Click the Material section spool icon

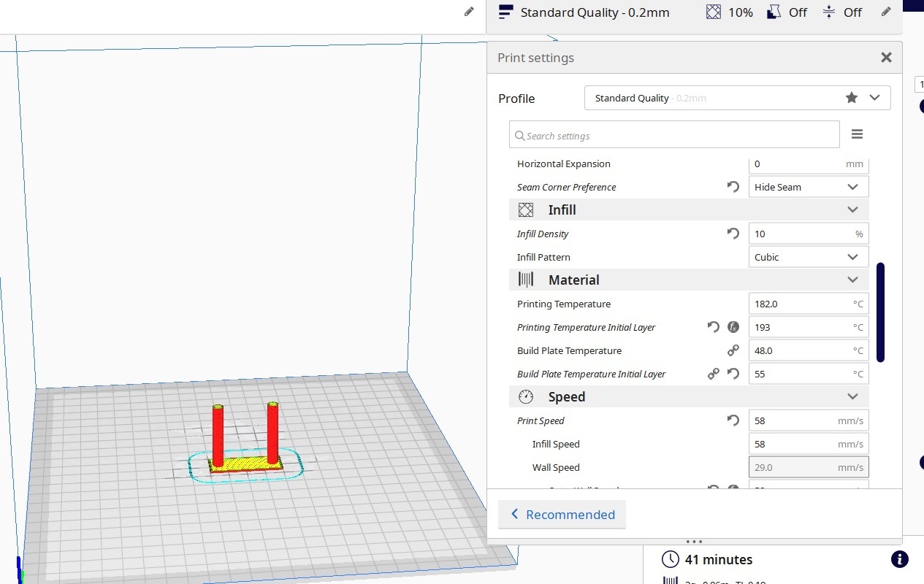tap(525, 280)
